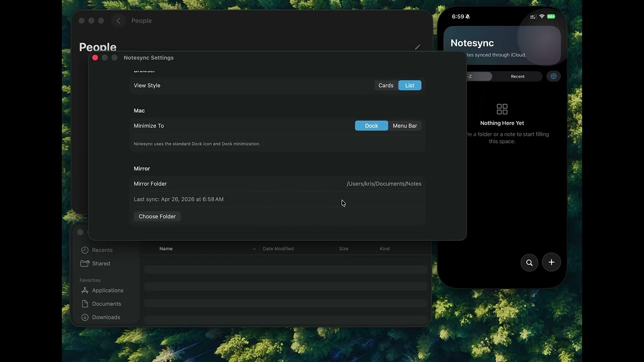This screenshot has height=362, width=644.
Task: Click the Nothing Here Yet message
Action: 502,123
